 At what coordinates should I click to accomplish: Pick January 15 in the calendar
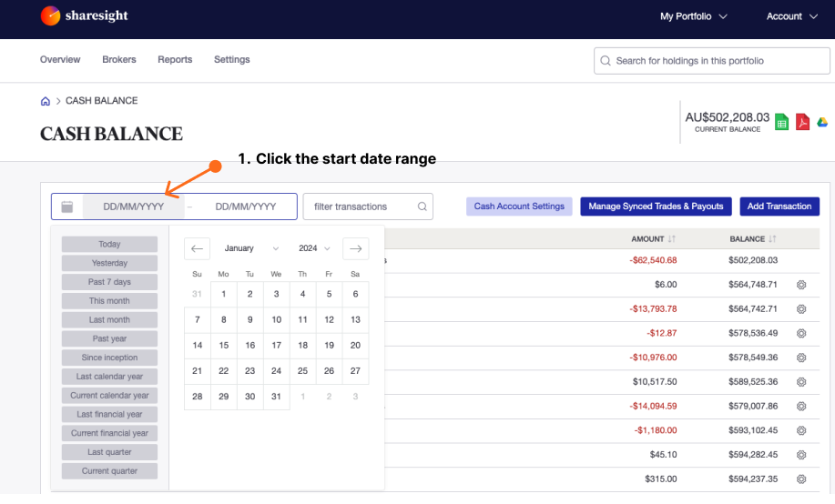(x=224, y=346)
